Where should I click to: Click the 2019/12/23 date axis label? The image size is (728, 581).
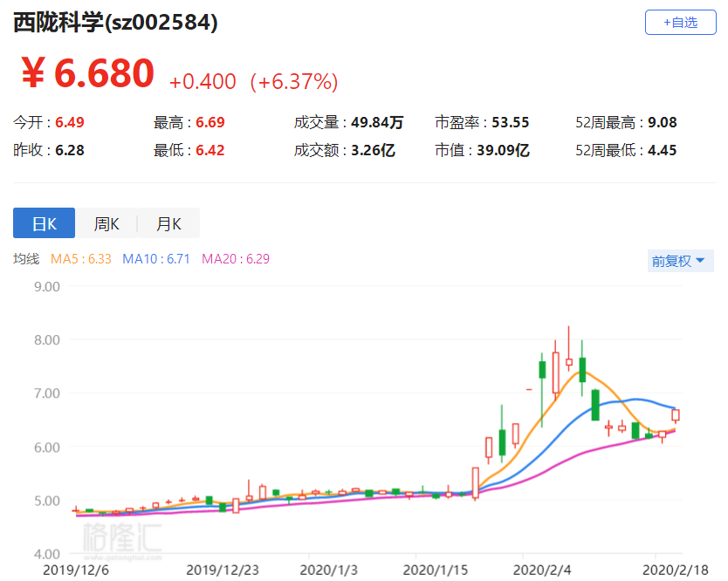tap(223, 570)
